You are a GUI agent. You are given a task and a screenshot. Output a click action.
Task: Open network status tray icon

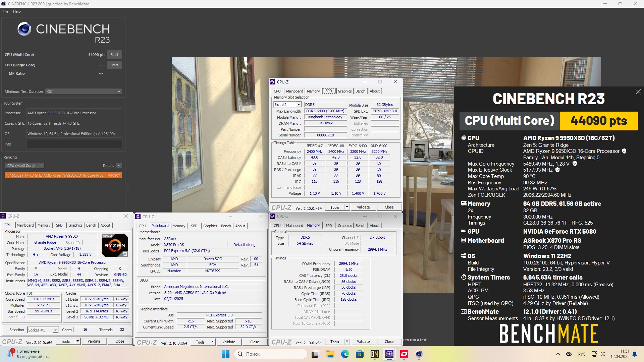coord(594,354)
